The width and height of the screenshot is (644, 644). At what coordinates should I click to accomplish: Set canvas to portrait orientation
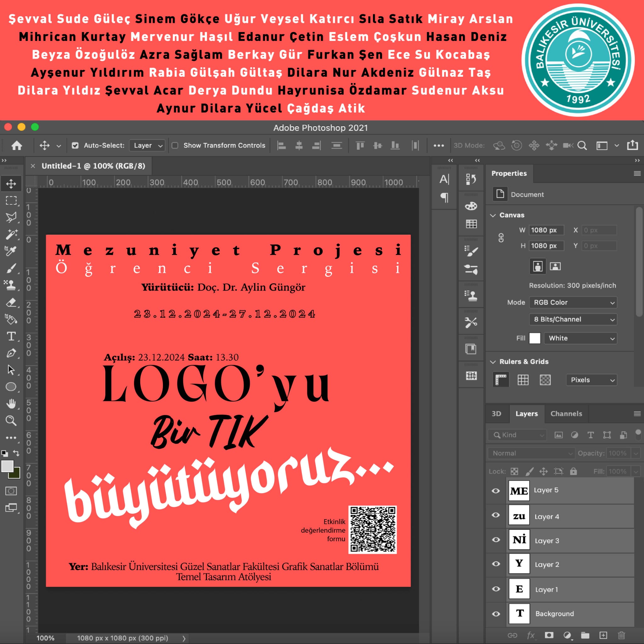(537, 266)
